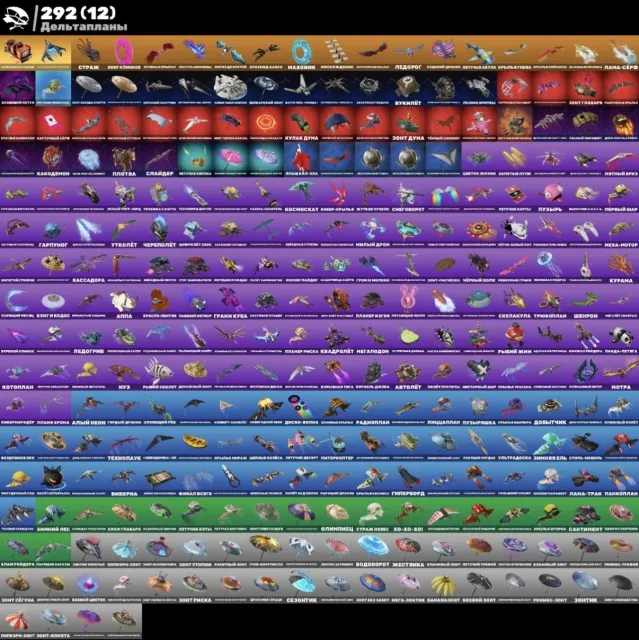This screenshot has width=639, height=640.
Task: Pick the СЛАЙДЕР glider
Action: pyautogui.click(x=160, y=160)
